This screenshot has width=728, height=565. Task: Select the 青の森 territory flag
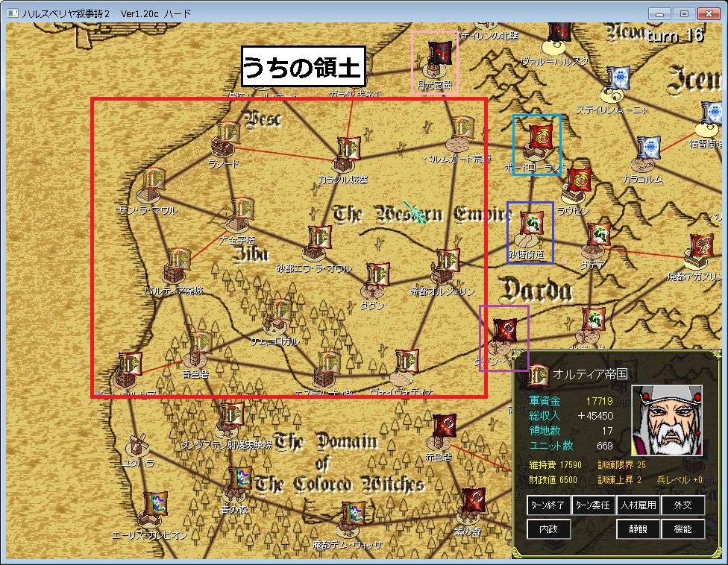coord(240,479)
